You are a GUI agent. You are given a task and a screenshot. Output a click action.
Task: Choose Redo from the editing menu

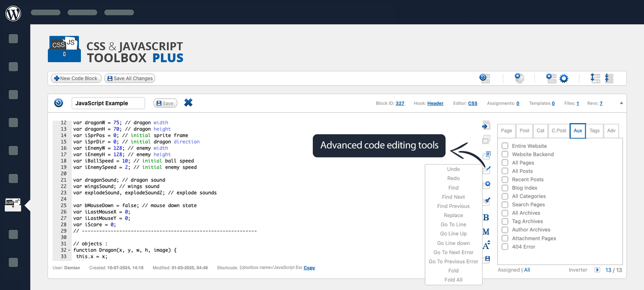453,178
